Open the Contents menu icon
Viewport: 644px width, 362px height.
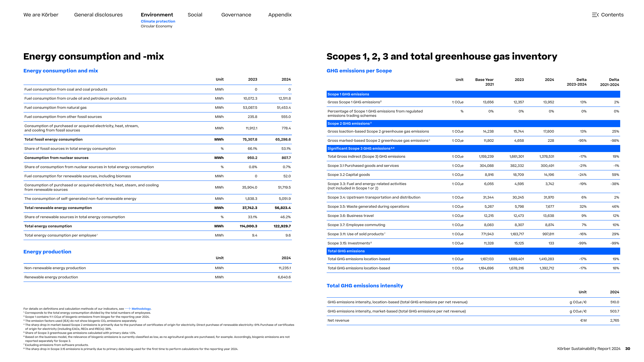point(595,15)
